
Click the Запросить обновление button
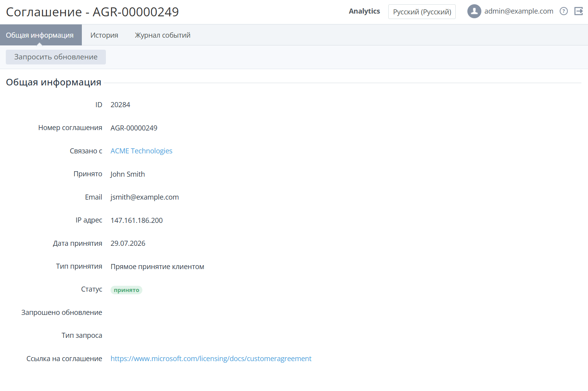tap(56, 57)
